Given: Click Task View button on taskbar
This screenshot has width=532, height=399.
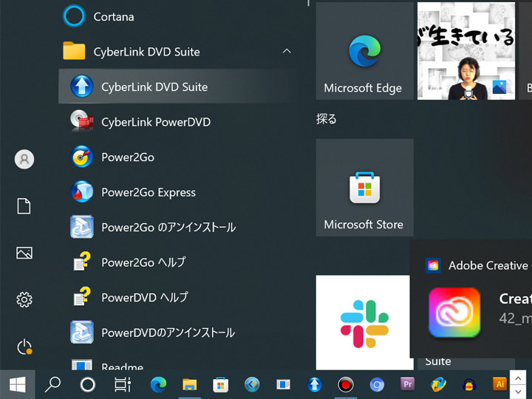Looking at the screenshot, I should click(x=123, y=384).
